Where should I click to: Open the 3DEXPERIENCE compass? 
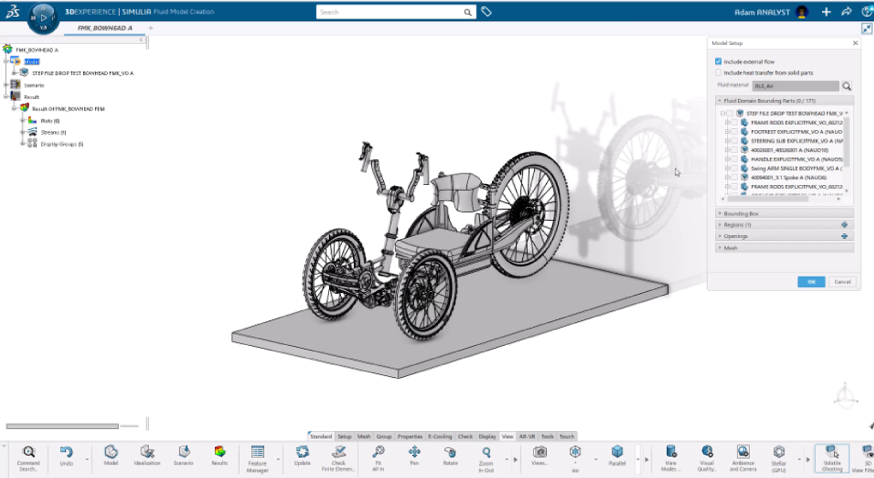[x=43, y=18]
